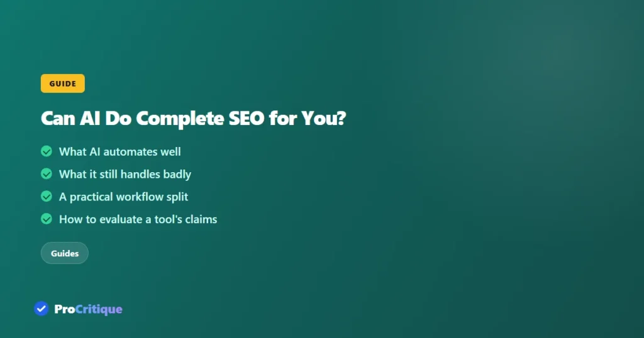Select the 'What AI automates well' text
The image size is (644, 338).
pyautogui.click(x=120, y=152)
